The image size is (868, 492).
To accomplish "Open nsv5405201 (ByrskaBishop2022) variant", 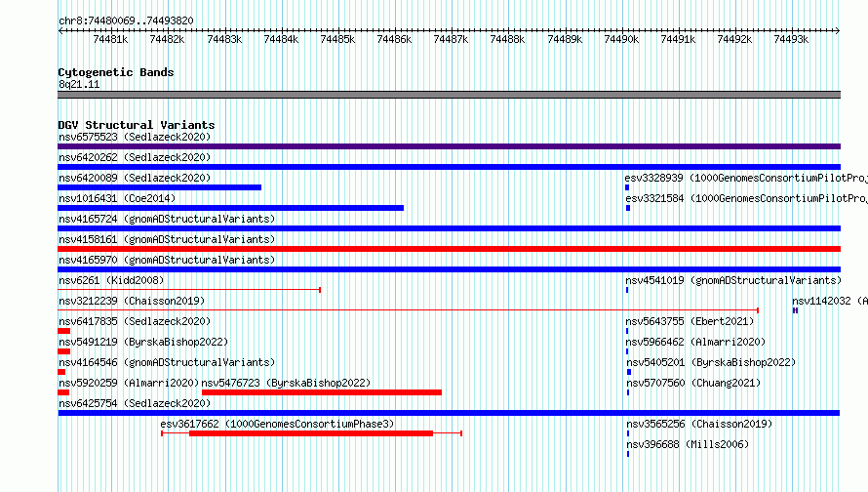I will [711, 362].
